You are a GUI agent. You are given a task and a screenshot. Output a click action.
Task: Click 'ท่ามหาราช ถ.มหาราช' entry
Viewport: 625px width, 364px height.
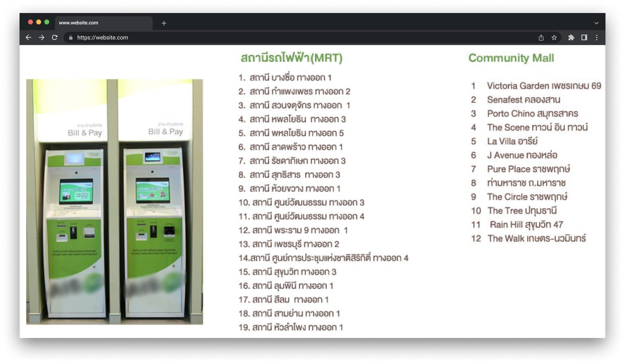click(x=527, y=183)
